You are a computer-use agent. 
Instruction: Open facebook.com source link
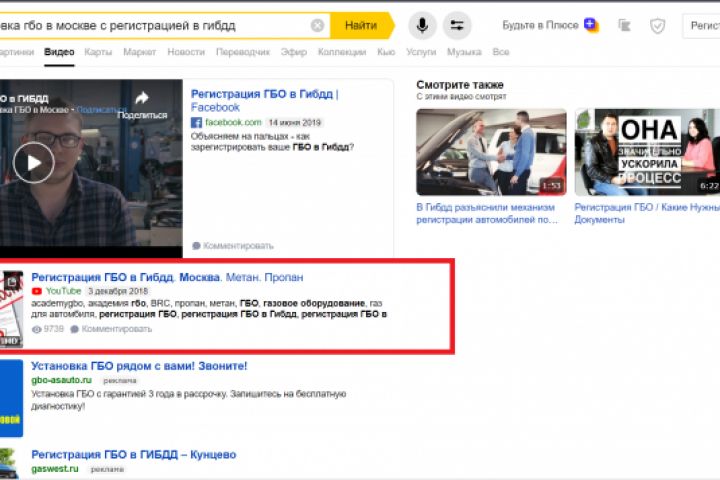233,122
